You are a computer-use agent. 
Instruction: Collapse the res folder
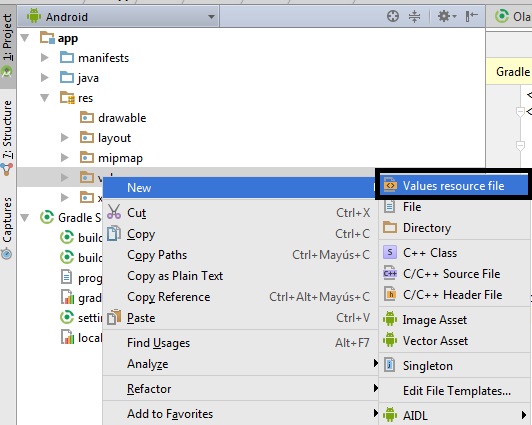(x=44, y=98)
